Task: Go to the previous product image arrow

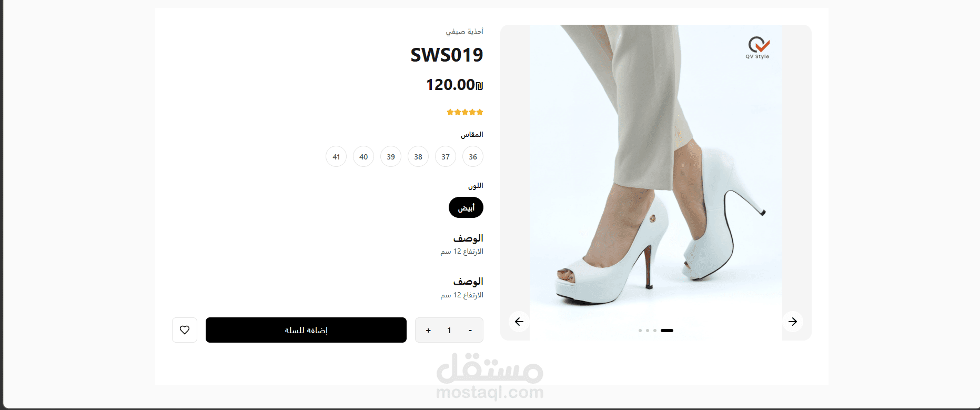Action: pos(519,322)
